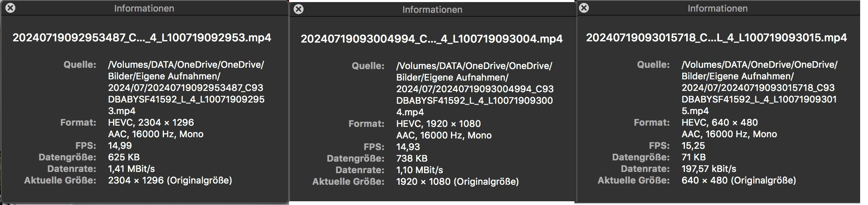Click the HEVC, 2304 × 1296 format value
This screenshot has height=205, width=868.
151,122
